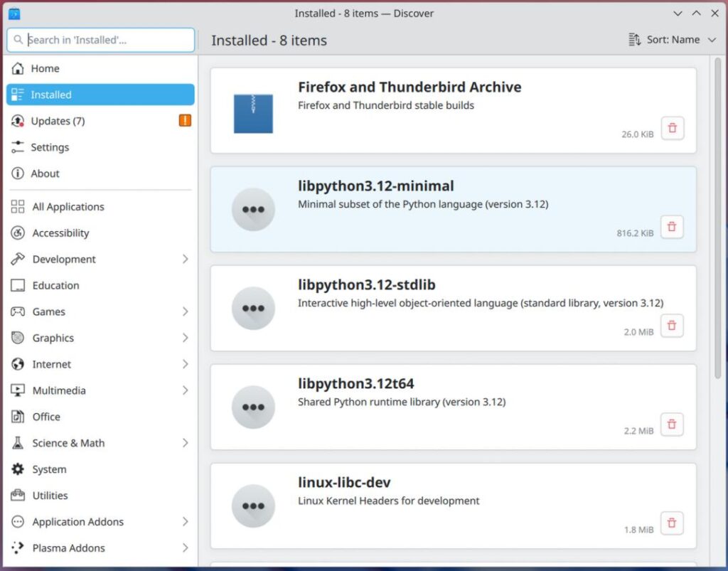Click the Accessibility category icon

click(x=18, y=233)
